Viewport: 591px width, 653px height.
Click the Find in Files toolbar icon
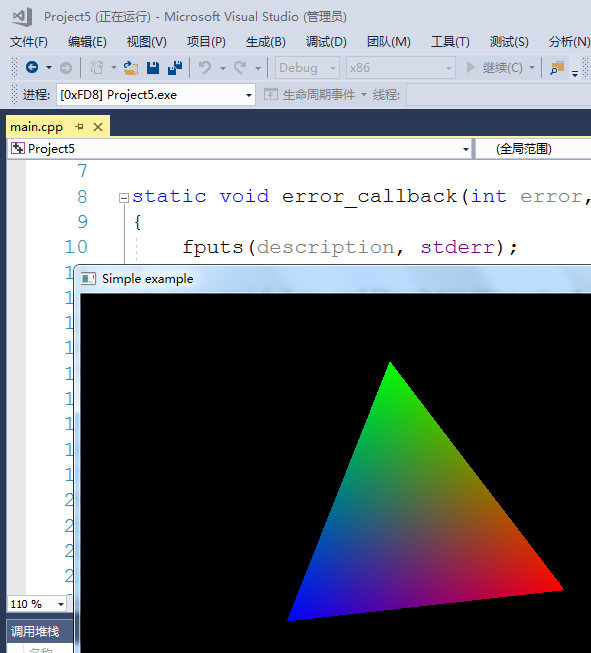(x=557, y=67)
